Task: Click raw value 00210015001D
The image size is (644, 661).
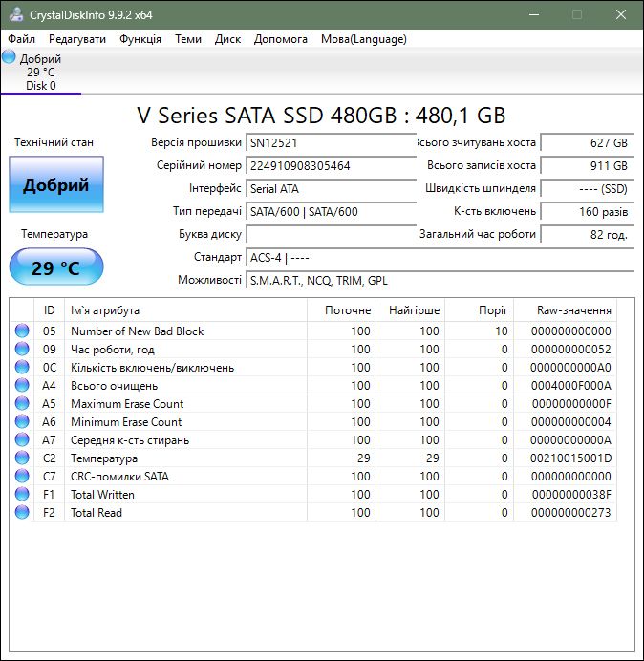Action: pos(571,458)
